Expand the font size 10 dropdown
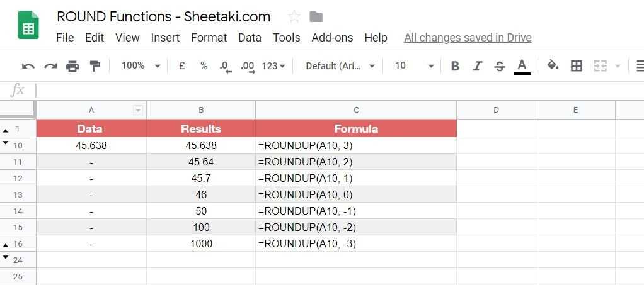This screenshot has height=285, width=644. [414, 65]
